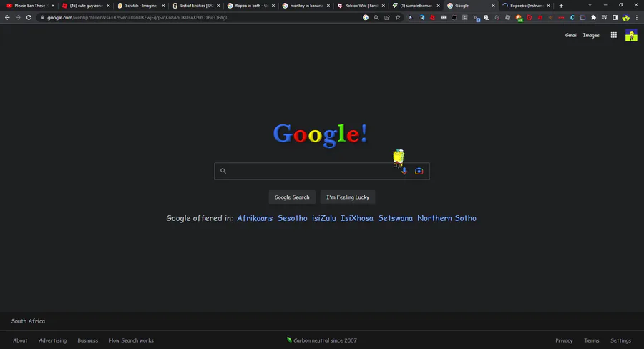Toggle the browser side panel icon
This screenshot has height=349, width=644.
[615, 18]
